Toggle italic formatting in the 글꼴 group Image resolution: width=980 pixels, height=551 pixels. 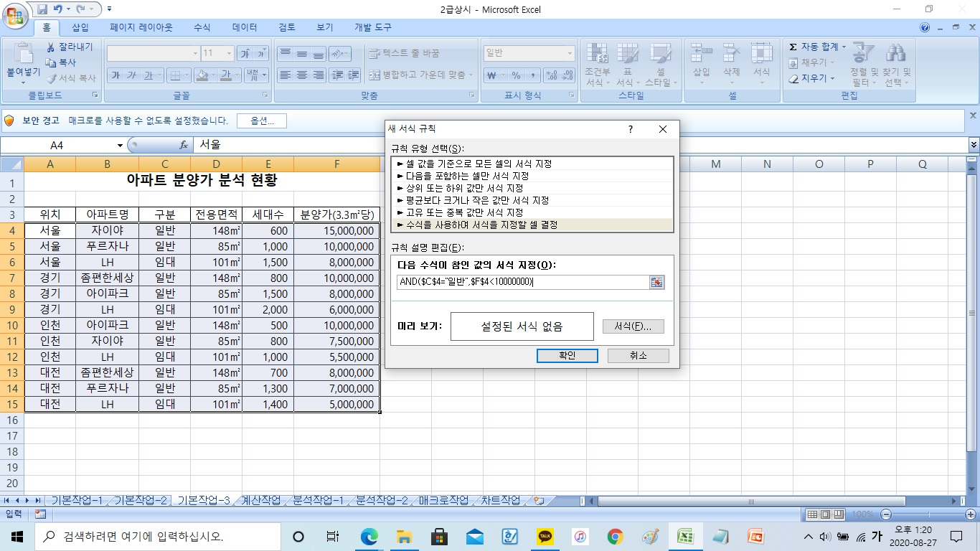click(x=131, y=75)
